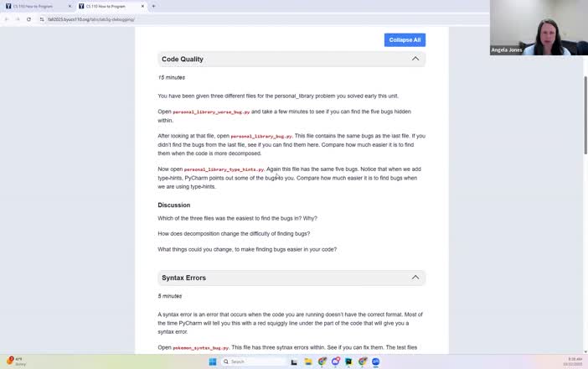Click the page vertical scrollbar thumb
The height and width of the screenshot is (369, 588).
pos(585,115)
